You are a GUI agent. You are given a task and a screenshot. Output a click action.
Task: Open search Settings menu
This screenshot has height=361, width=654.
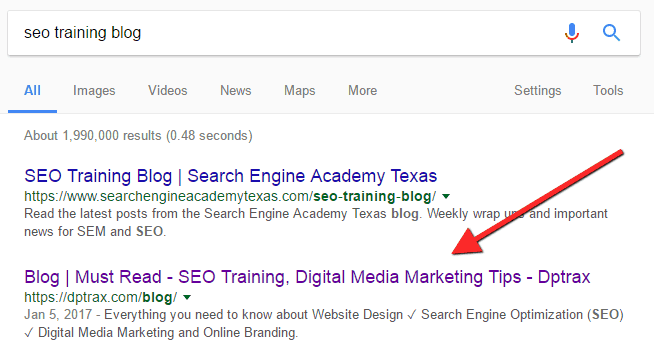(537, 91)
